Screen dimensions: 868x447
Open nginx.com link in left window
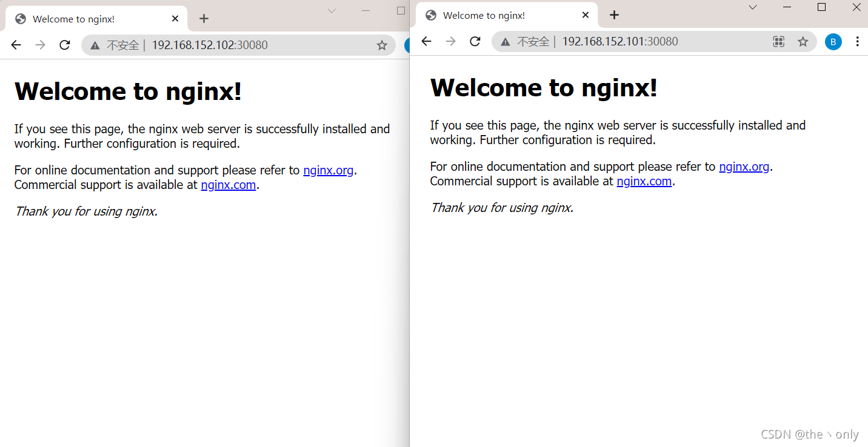coord(229,185)
